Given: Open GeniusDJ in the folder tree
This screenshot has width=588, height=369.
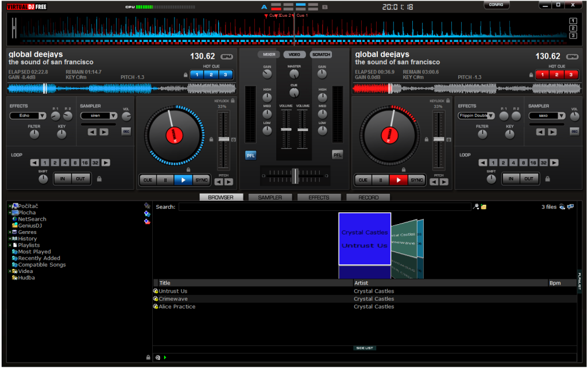Looking at the screenshot, I should [30, 226].
